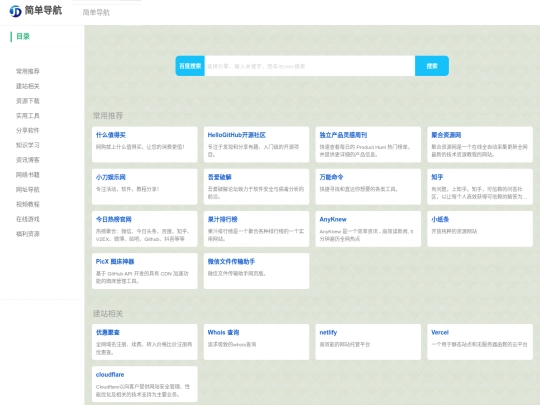Image resolution: width=540 pixels, height=405 pixels.
Task: Open the cloudflare card
Action: [145, 384]
